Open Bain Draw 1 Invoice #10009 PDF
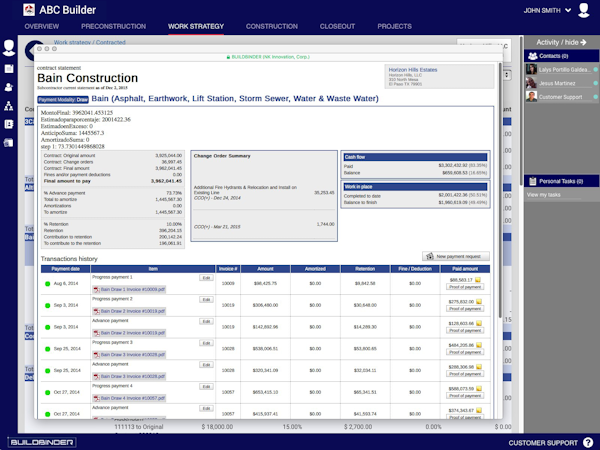The width and height of the screenshot is (600, 450). [x=132, y=287]
